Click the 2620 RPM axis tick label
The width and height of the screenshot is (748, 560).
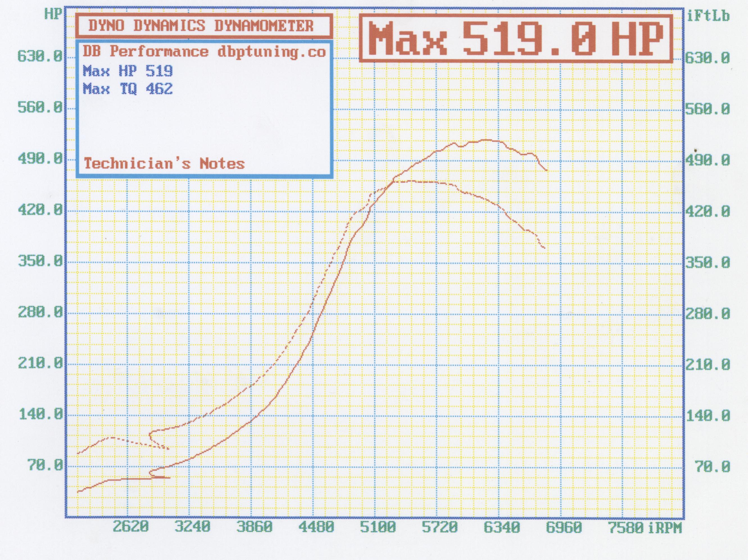(131, 527)
